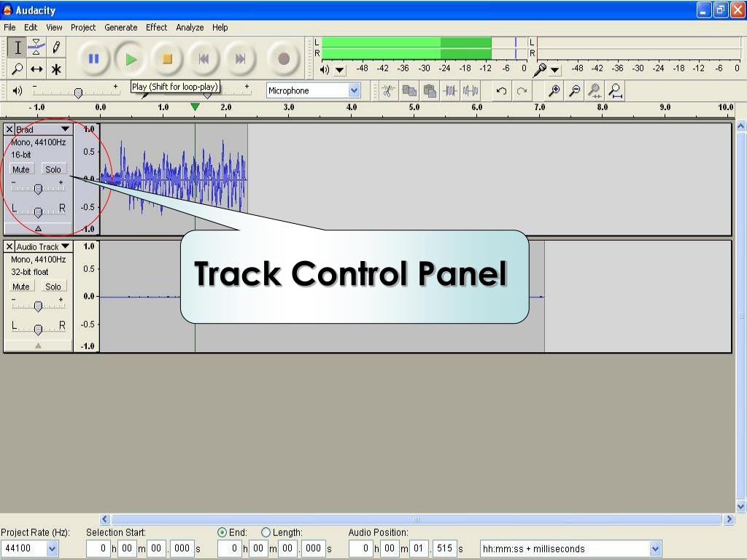Click the Pause button
This screenshot has height=560, width=747.
point(93,58)
